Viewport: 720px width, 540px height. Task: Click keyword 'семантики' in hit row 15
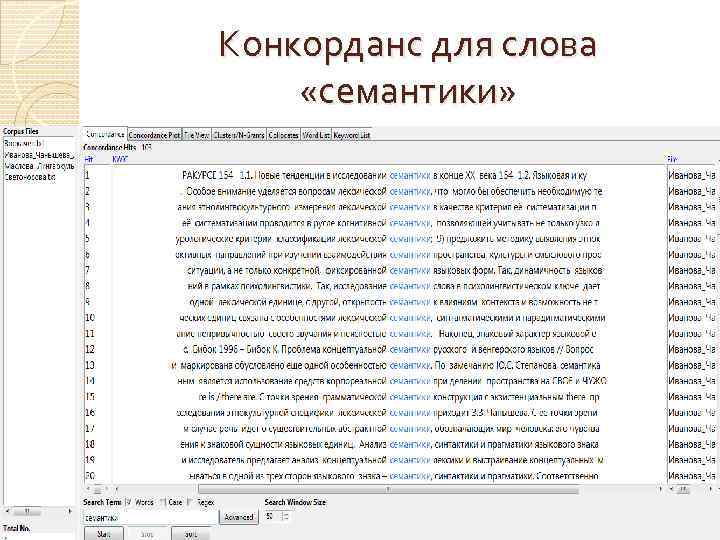pyautogui.click(x=410, y=397)
